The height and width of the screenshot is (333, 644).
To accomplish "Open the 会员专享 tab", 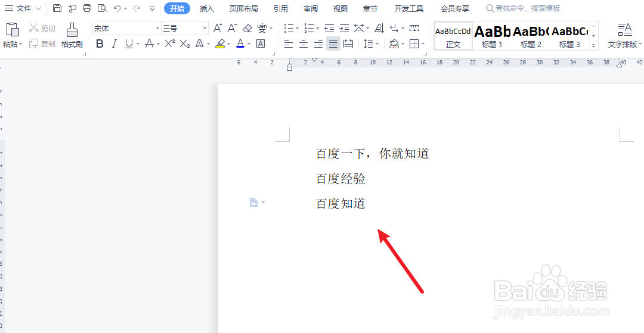I will (x=454, y=8).
